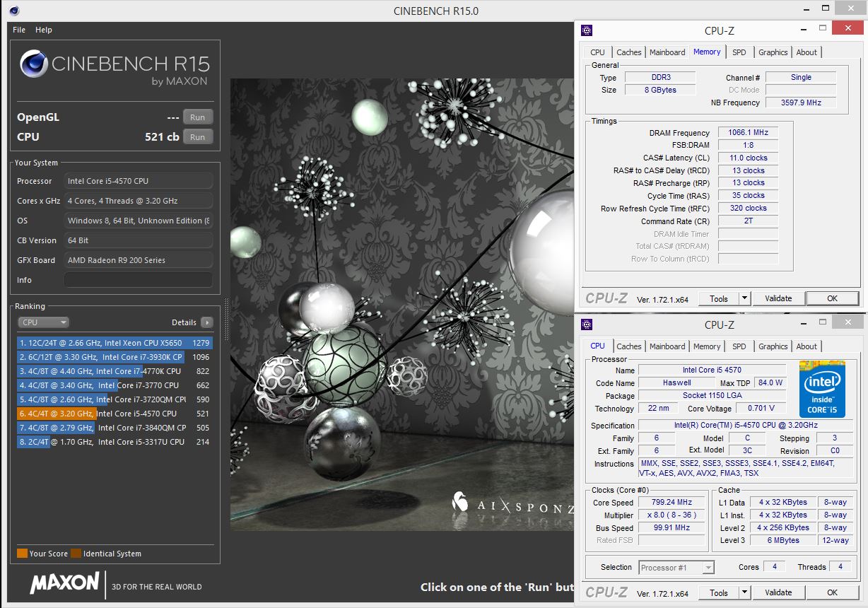The image size is (868, 608).
Task: Select Core i7-3770 ranking row
Action: tap(115, 385)
